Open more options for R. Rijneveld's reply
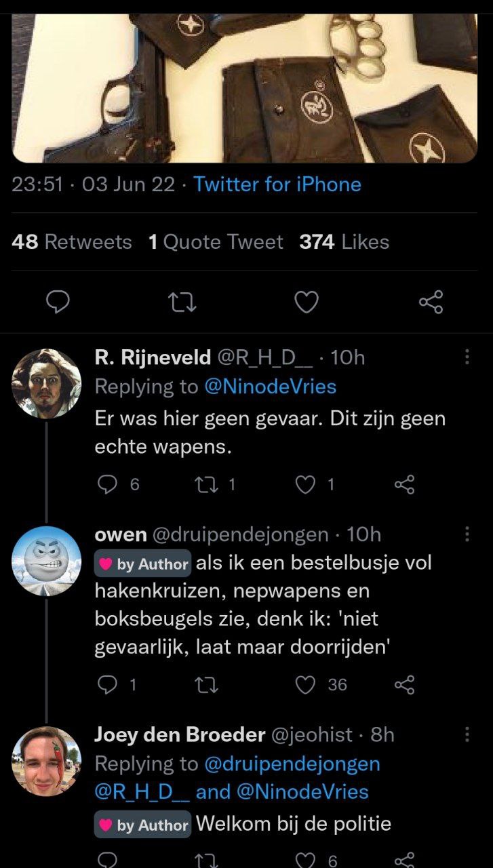Screen dimensions: 493x868 (x=467, y=357)
